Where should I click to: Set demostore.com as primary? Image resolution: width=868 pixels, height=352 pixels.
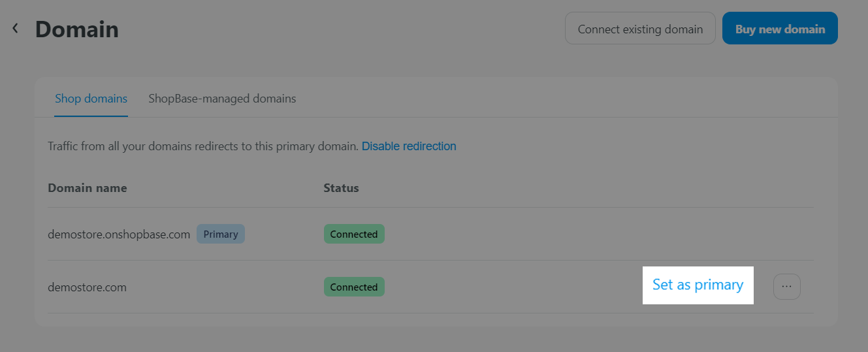click(x=698, y=285)
